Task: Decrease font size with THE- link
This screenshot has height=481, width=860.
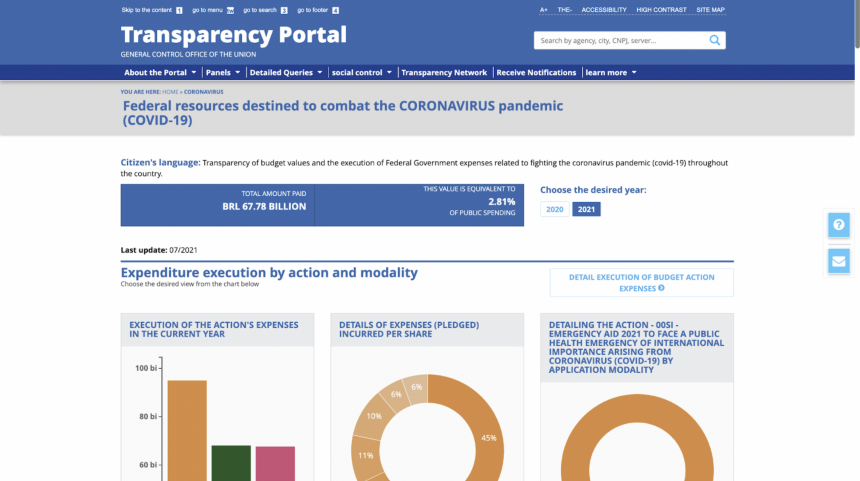Action: (x=564, y=10)
